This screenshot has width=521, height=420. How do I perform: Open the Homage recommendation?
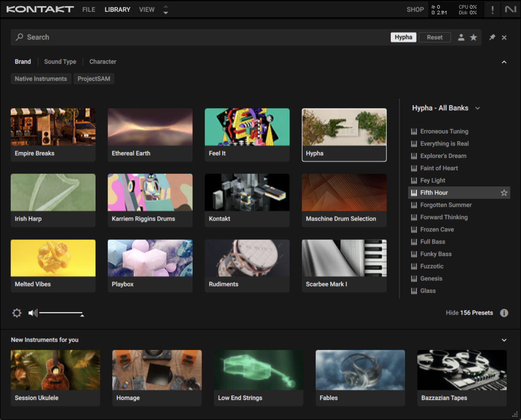(x=157, y=378)
